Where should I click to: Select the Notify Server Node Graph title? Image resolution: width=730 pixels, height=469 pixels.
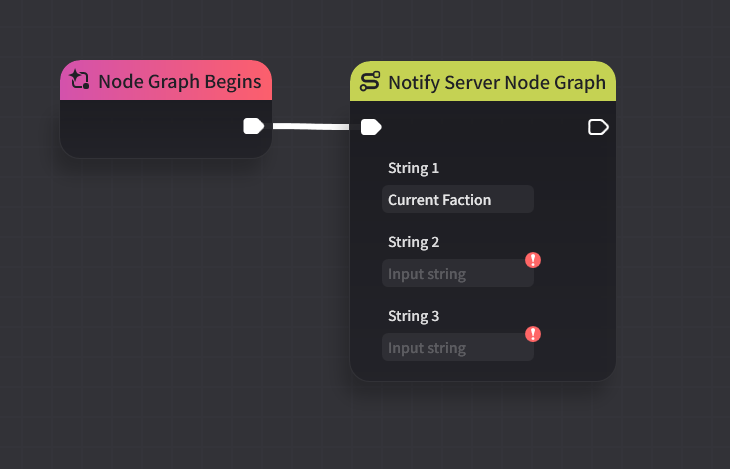click(497, 82)
